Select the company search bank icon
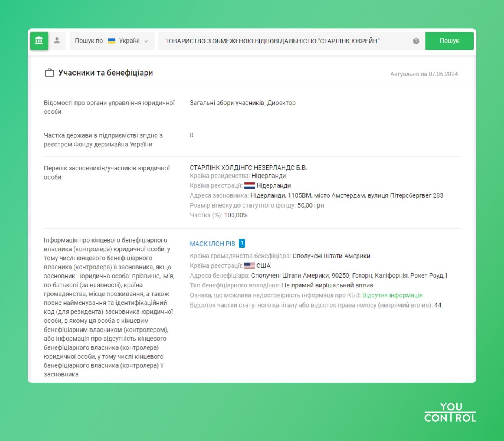Image resolution: width=504 pixels, height=441 pixels. [x=39, y=41]
